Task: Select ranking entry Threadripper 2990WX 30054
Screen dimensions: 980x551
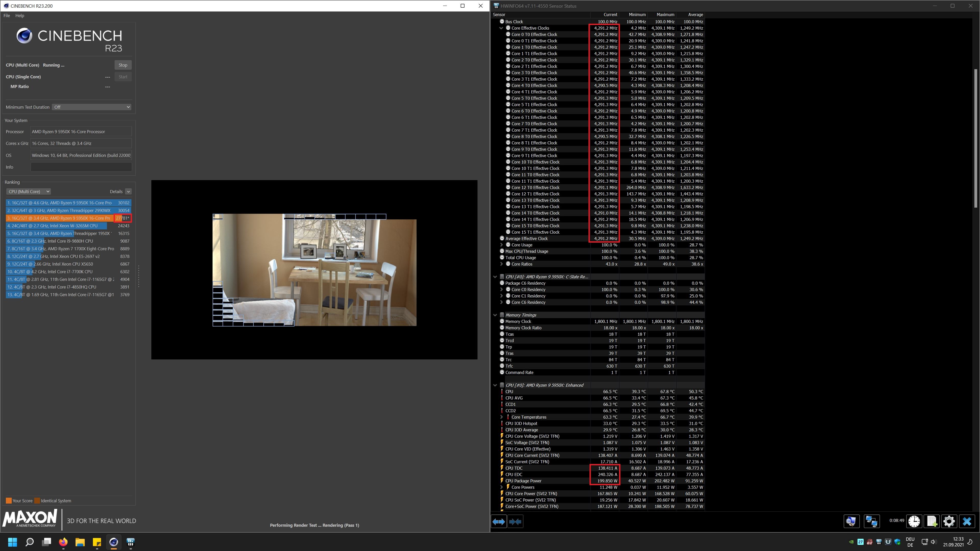Action: 68,210
